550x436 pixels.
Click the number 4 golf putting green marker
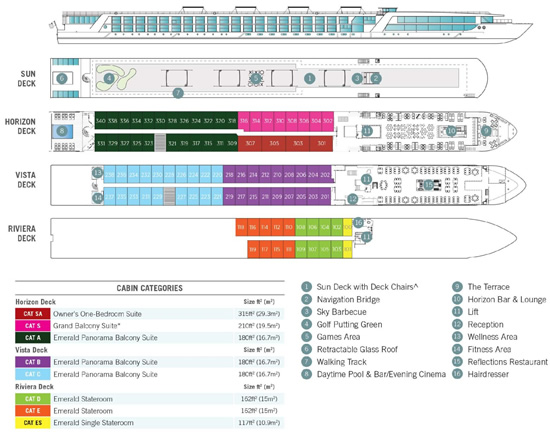click(x=109, y=78)
